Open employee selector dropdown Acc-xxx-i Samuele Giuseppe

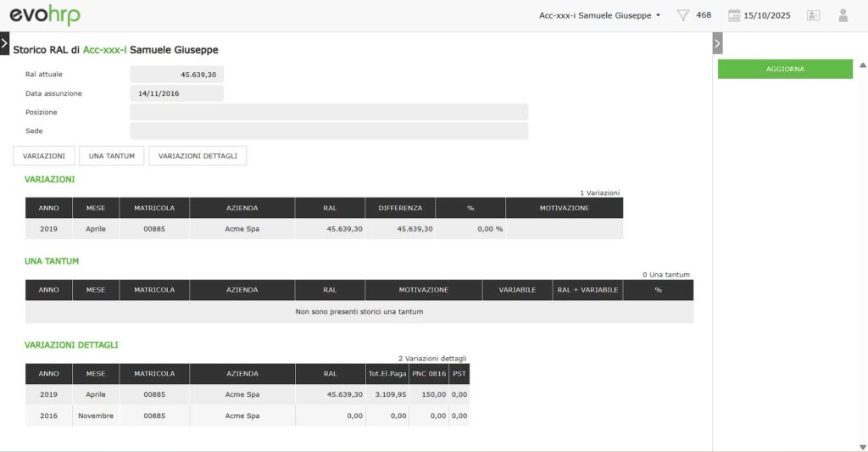coord(599,15)
